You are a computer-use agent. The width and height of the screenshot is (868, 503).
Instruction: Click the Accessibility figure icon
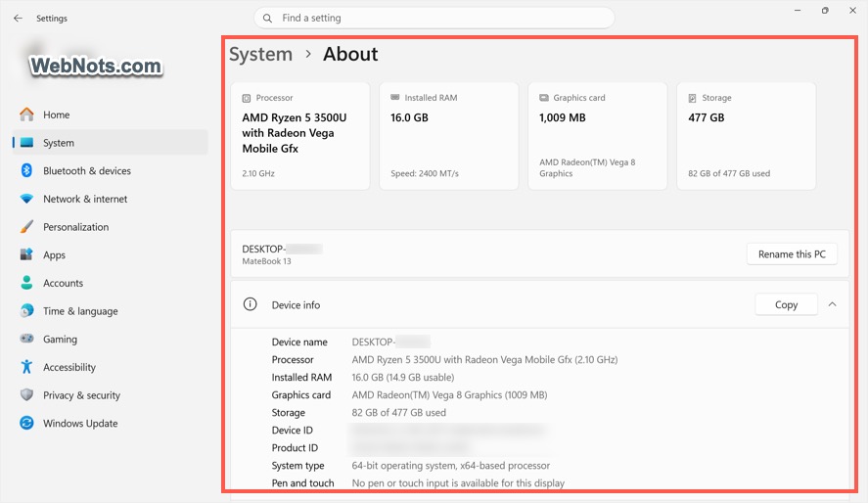tap(26, 367)
